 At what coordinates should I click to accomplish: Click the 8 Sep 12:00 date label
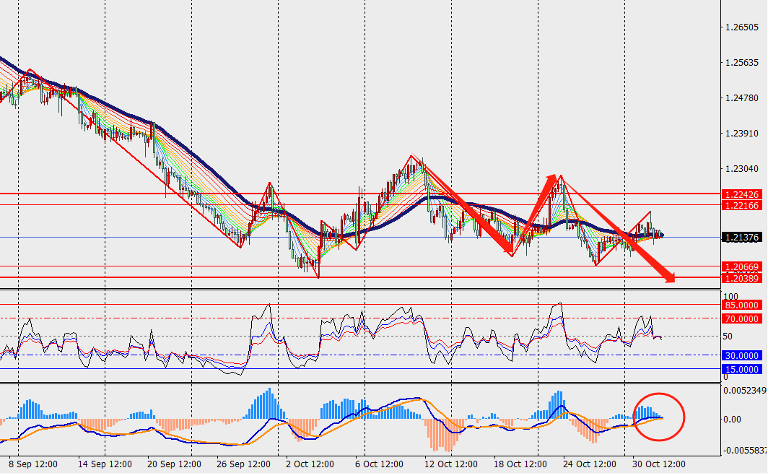point(33,465)
